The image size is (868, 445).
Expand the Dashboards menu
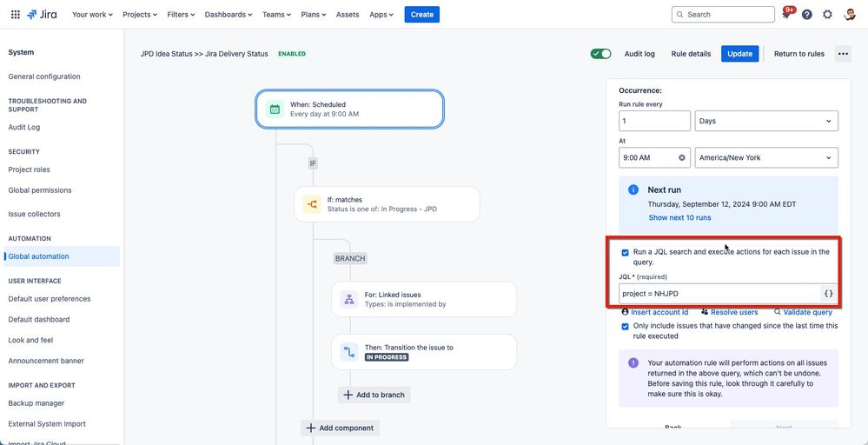[x=229, y=15]
